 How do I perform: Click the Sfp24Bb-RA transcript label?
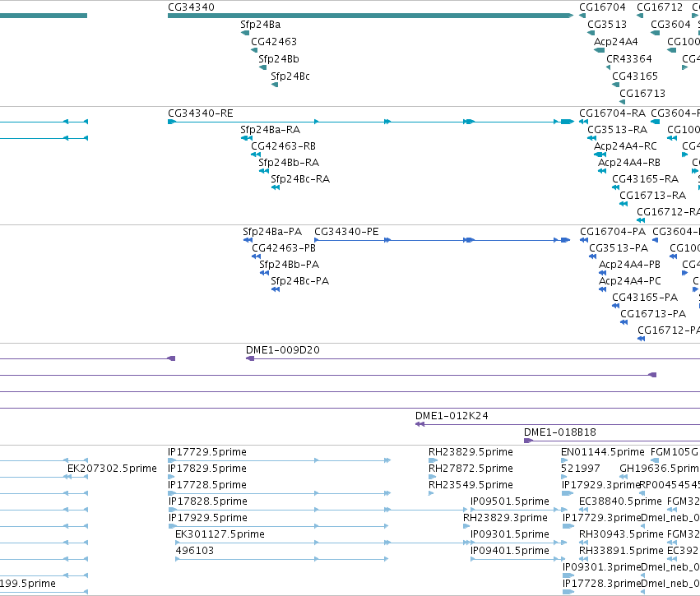click(x=289, y=163)
